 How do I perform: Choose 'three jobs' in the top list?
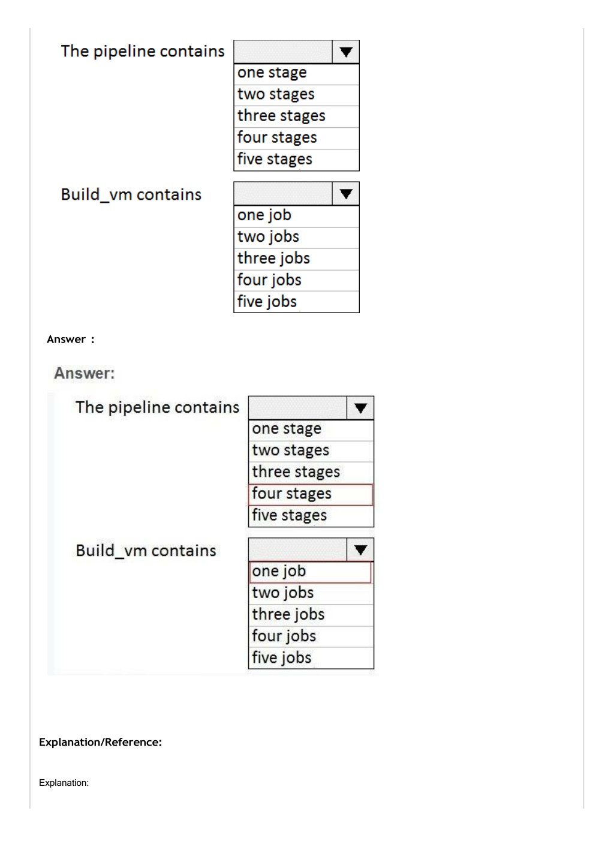296,259
